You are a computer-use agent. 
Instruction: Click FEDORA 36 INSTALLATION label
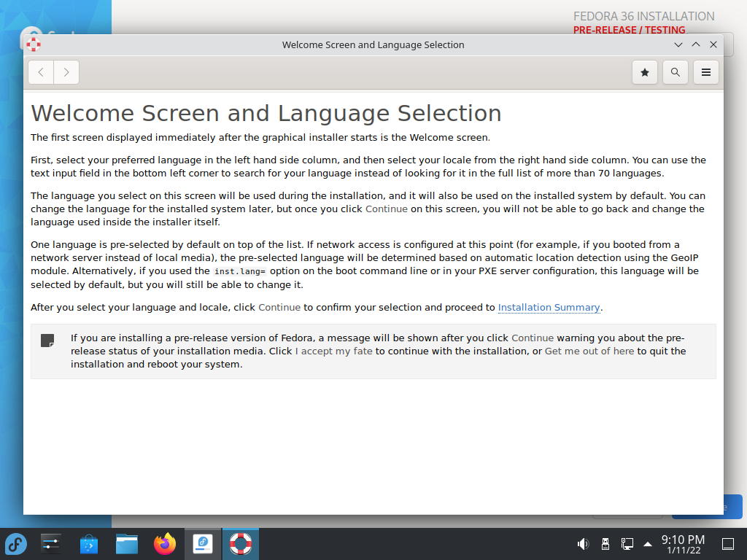coord(643,16)
